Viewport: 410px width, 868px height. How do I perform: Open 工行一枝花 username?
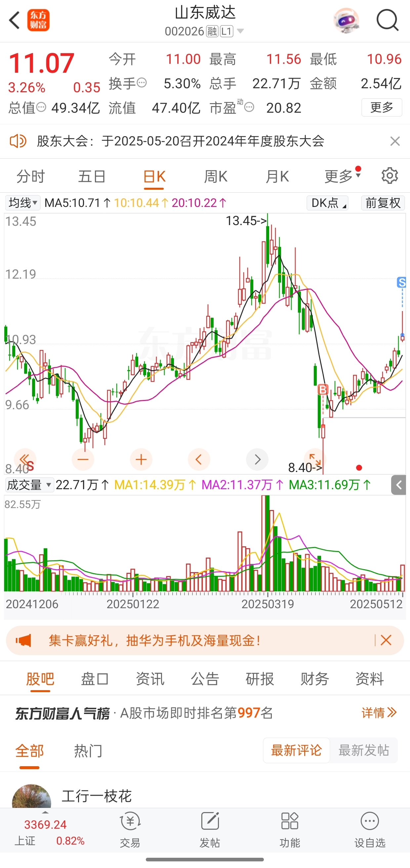click(x=97, y=796)
